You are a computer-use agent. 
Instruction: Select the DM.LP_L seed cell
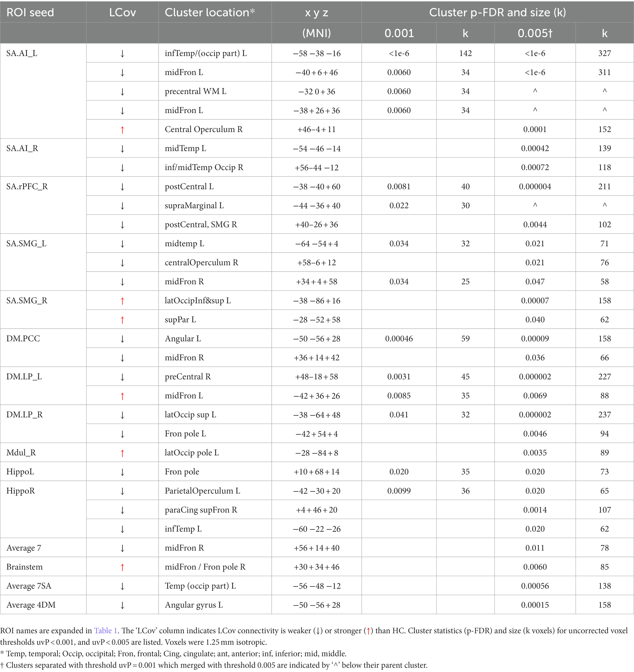point(24,376)
